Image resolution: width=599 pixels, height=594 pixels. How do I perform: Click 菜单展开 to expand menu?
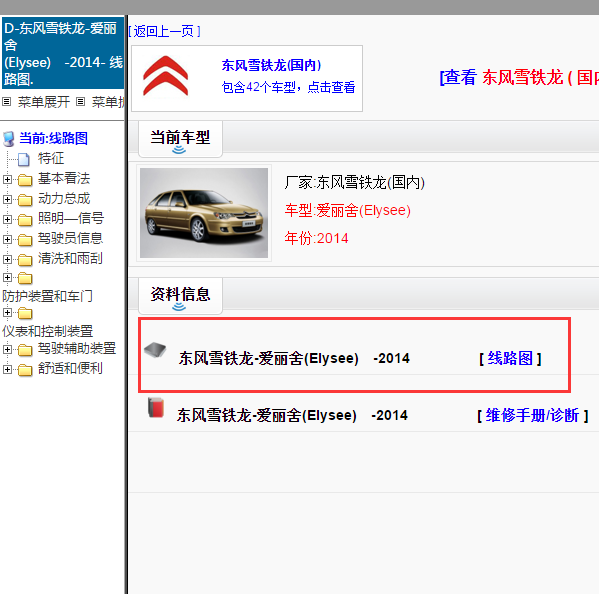point(44,102)
